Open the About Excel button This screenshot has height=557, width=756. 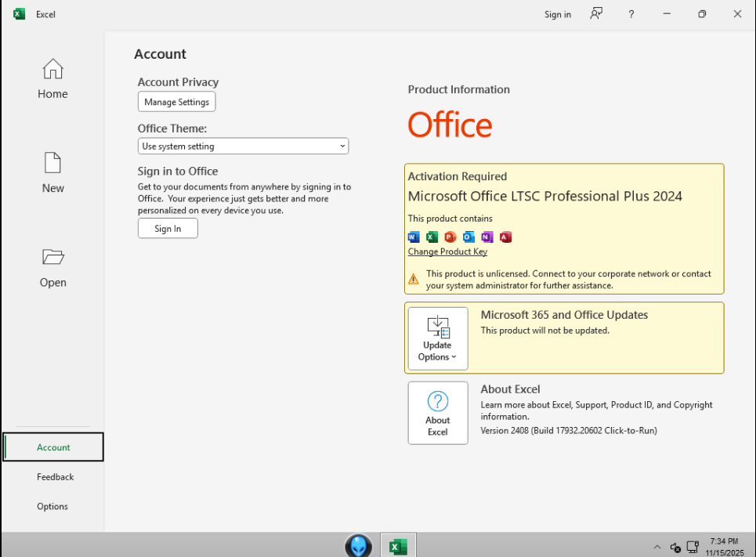pos(437,413)
